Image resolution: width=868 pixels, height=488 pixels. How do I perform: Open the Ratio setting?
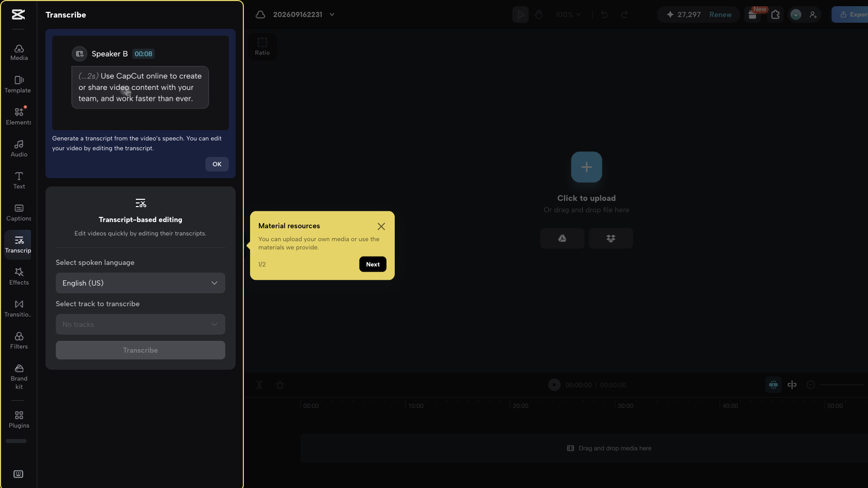click(x=262, y=46)
